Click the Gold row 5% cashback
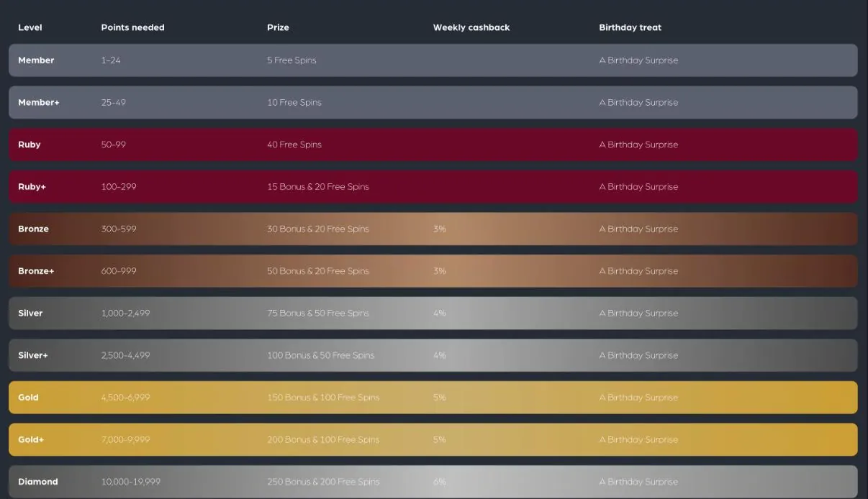The width and height of the screenshot is (868, 499). 440,398
